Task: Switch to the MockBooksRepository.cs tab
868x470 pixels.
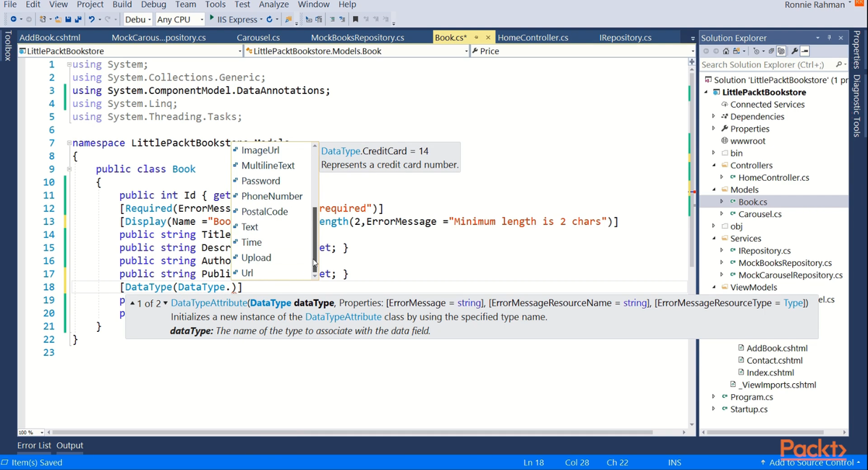Action: 357,38
